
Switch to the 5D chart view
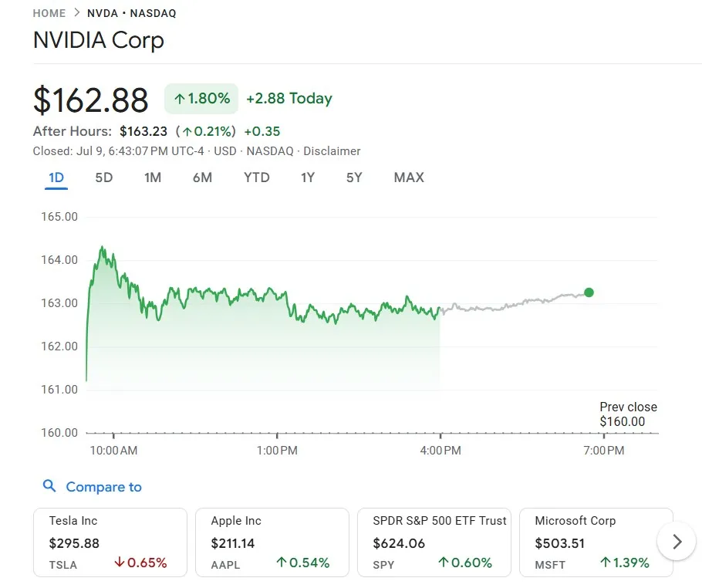104,177
